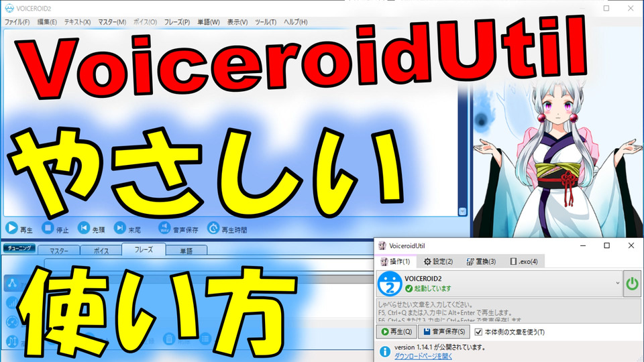Switch to フレーズ tuning tab

click(144, 249)
